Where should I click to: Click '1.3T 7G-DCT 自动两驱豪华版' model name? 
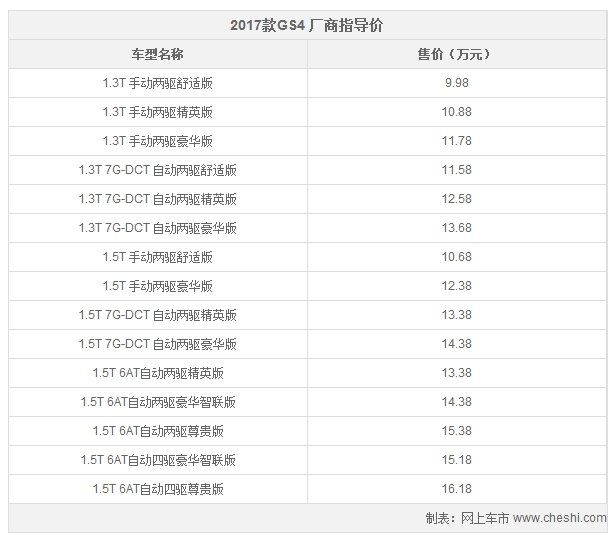coord(158,228)
